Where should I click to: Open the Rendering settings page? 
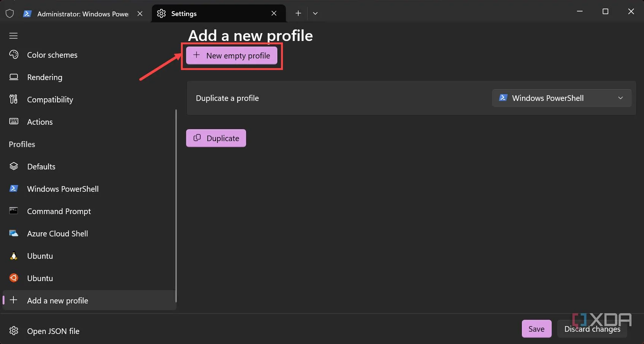pyautogui.click(x=45, y=77)
